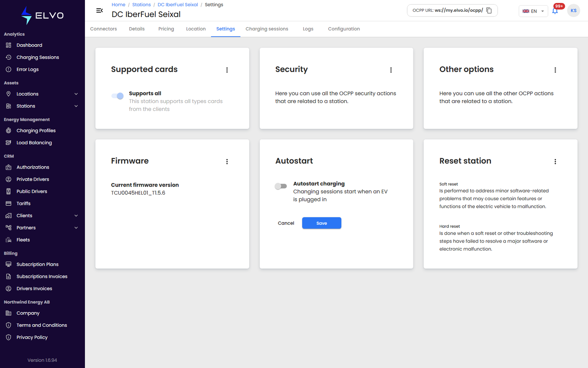The height and width of the screenshot is (368, 588).
Task: Click firmware version TCU0045HEL01_T1.5.6
Action: [138, 193]
